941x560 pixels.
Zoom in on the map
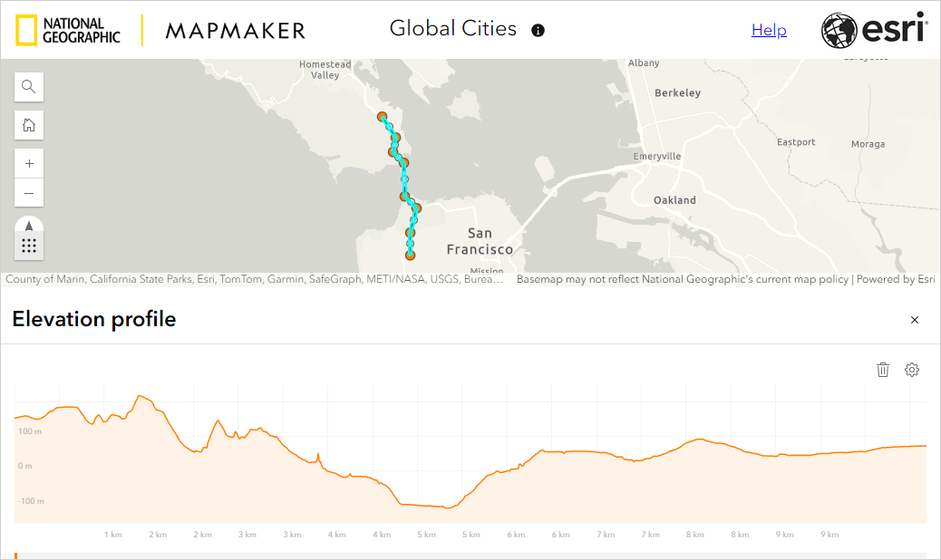(28, 163)
